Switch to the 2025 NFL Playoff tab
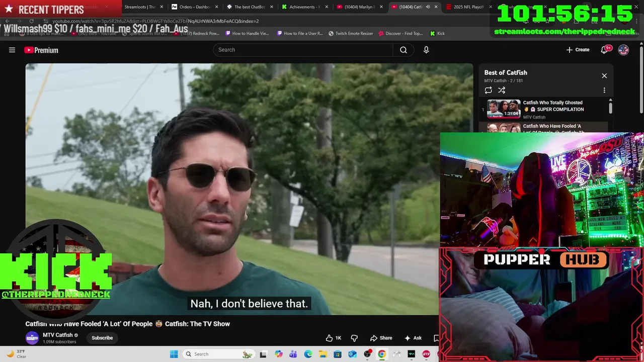Image resolution: width=644 pixels, height=362 pixels. (x=469, y=7)
